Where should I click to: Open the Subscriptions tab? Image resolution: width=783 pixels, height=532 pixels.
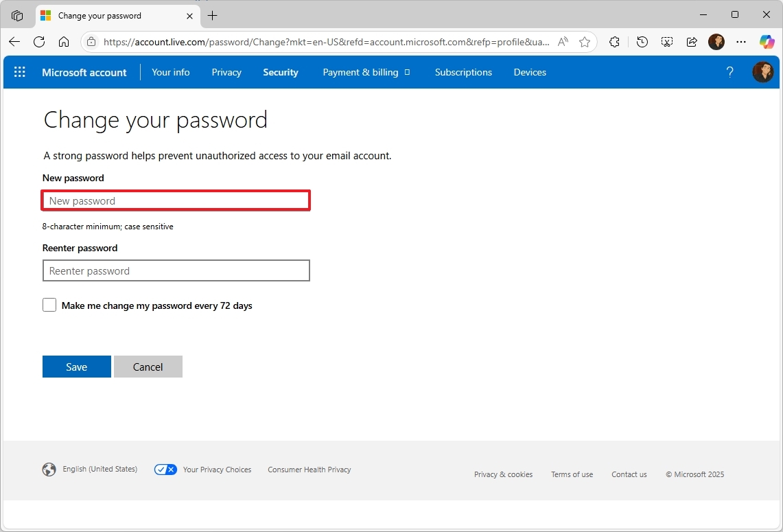click(463, 73)
